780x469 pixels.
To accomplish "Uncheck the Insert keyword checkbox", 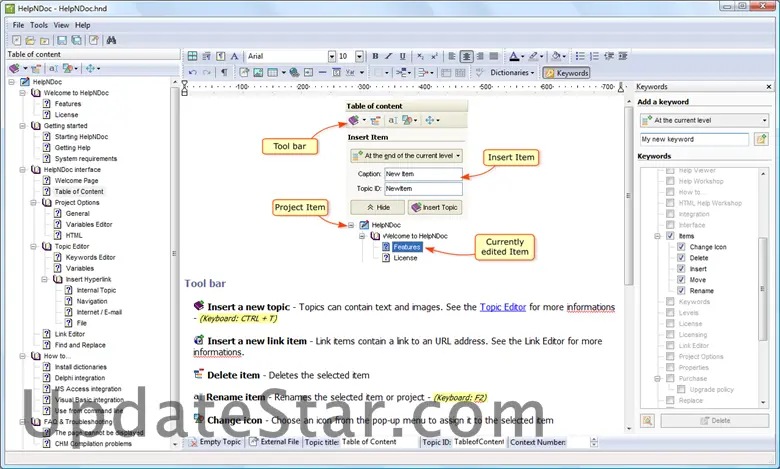I will click(681, 269).
